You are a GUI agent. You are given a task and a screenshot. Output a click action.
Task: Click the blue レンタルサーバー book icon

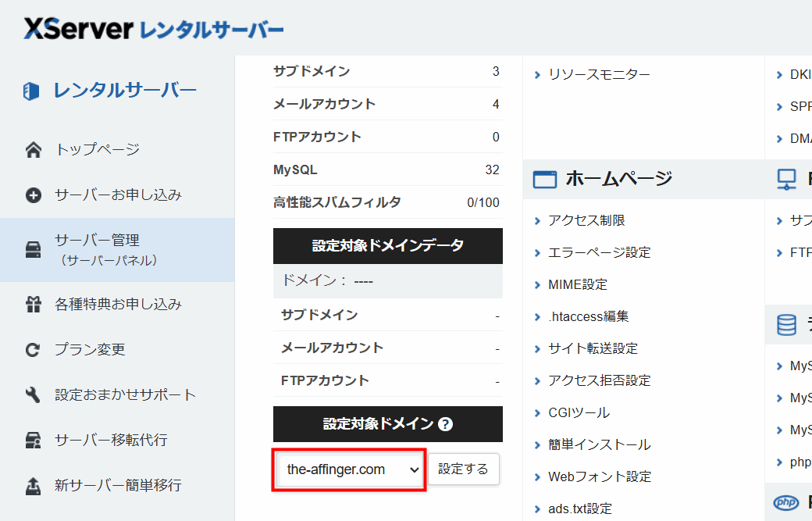point(31,91)
